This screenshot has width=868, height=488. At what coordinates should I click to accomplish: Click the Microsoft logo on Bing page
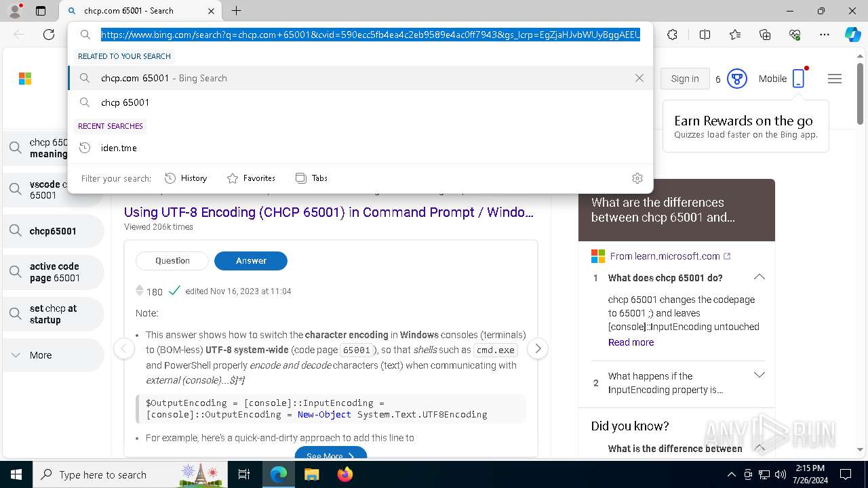[x=25, y=79]
